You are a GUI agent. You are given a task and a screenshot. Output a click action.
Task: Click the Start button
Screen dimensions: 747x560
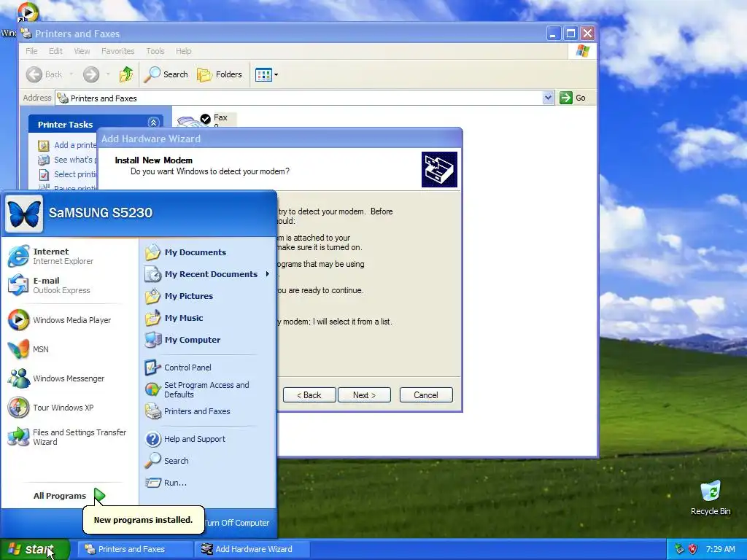(35, 549)
